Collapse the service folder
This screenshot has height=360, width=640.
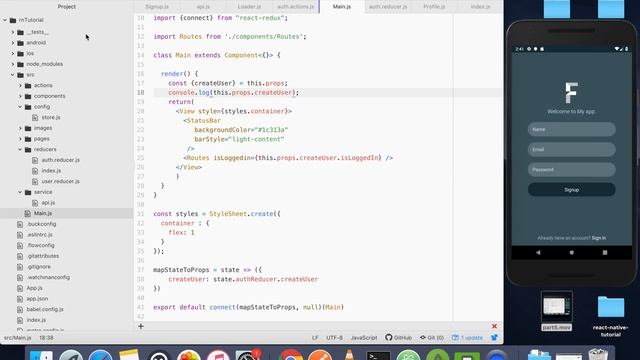point(20,192)
